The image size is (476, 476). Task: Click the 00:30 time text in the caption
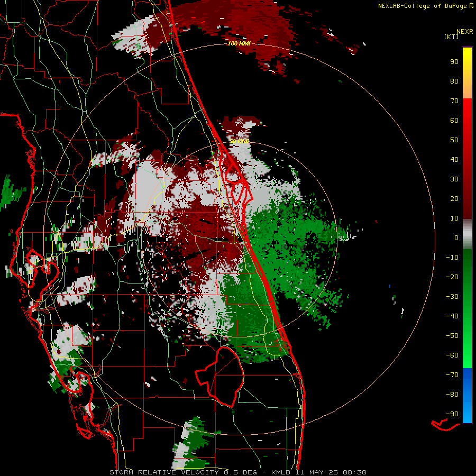point(354,472)
